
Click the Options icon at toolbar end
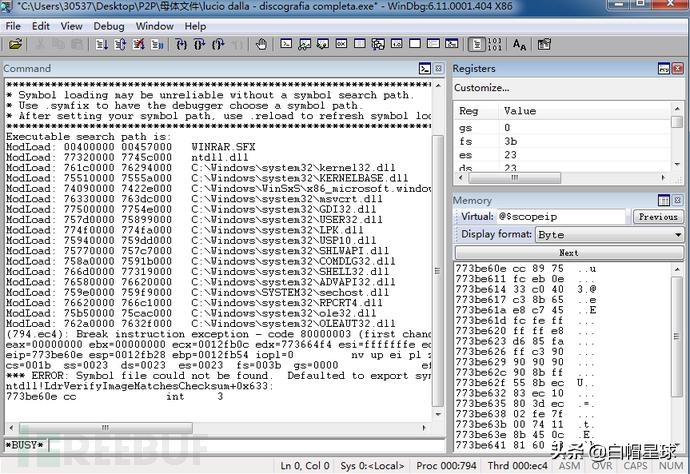point(544,44)
